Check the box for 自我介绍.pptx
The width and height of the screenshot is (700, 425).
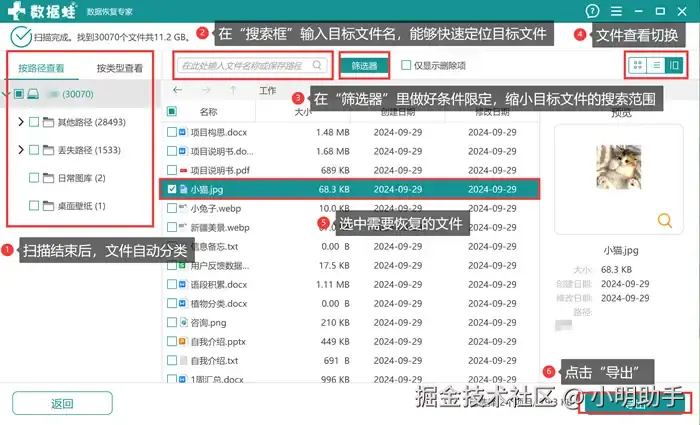[x=172, y=342]
